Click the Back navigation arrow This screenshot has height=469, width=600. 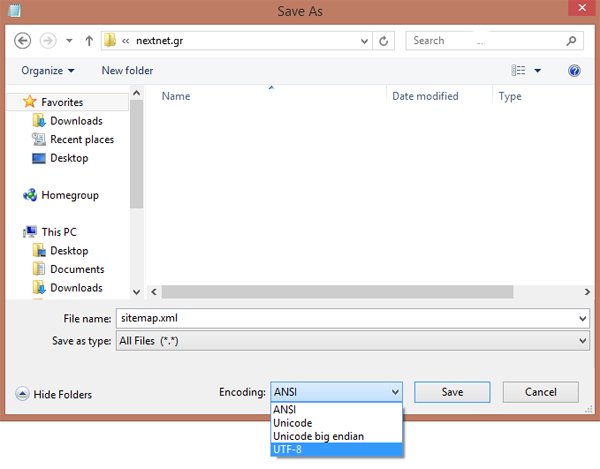coord(24,41)
